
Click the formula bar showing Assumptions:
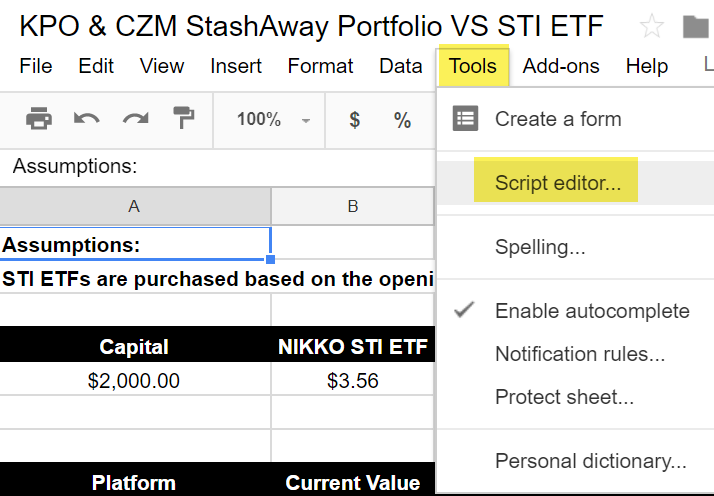click(217, 166)
